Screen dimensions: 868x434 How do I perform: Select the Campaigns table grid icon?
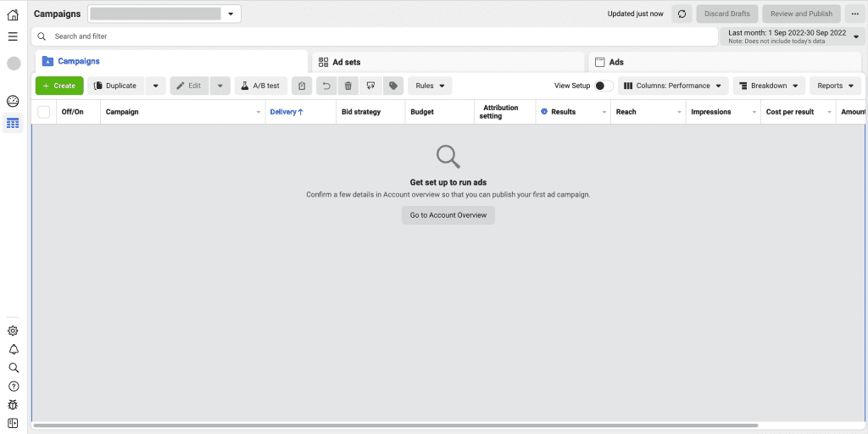click(x=13, y=123)
